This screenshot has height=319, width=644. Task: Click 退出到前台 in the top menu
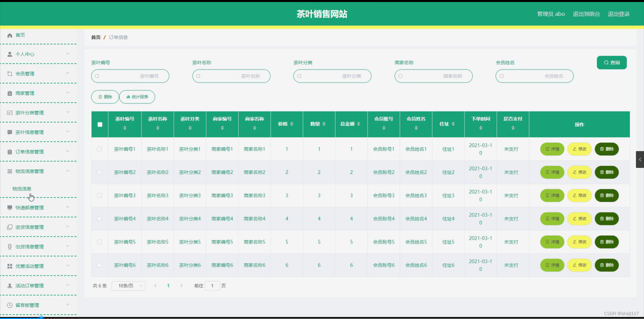pos(586,14)
